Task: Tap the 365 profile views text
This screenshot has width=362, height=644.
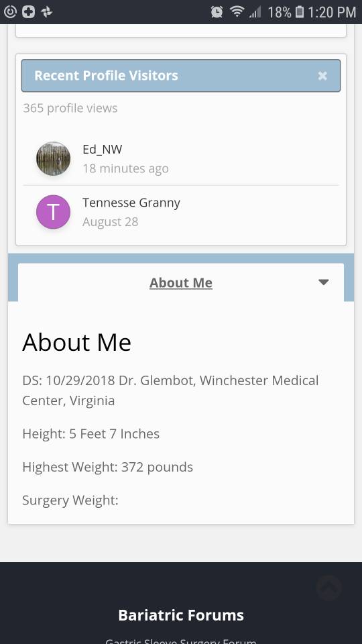Action: point(70,108)
